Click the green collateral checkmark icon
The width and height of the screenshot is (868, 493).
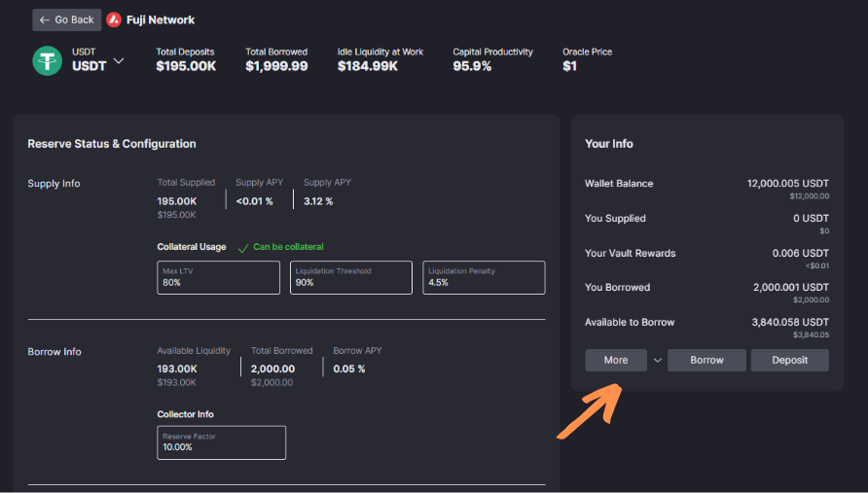click(x=243, y=247)
